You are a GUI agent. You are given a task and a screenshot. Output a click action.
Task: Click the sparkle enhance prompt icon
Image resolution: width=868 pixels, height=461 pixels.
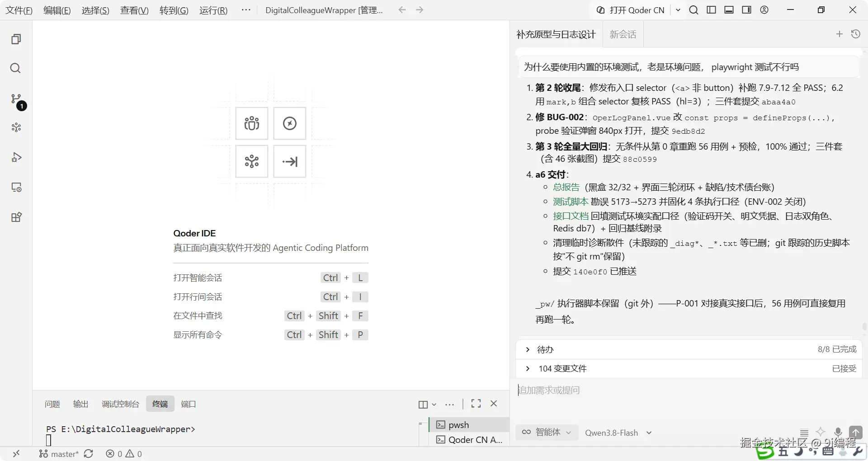(x=821, y=432)
